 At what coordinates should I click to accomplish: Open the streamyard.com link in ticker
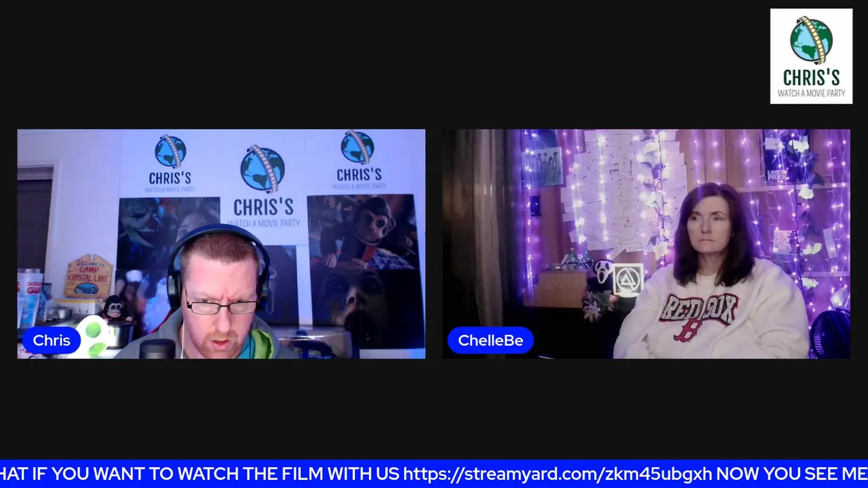pyautogui.click(x=557, y=474)
